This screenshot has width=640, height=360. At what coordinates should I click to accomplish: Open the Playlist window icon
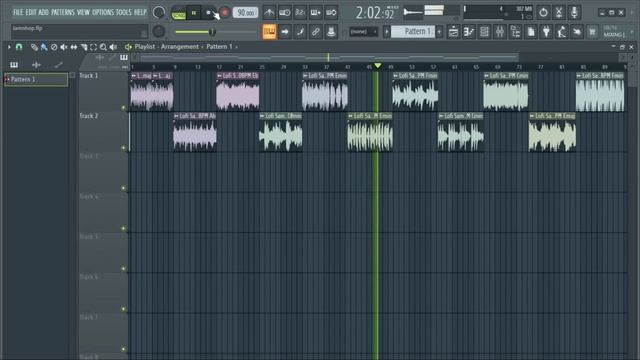(x=453, y=31)
